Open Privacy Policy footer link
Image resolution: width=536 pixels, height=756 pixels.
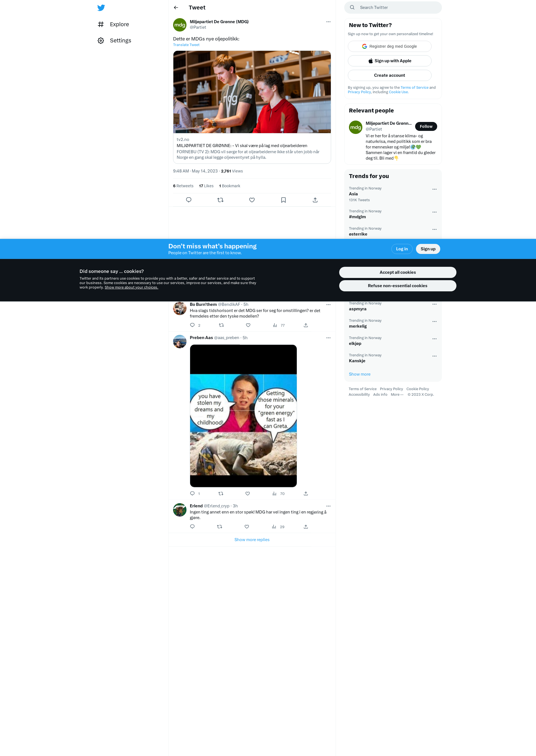391,389
